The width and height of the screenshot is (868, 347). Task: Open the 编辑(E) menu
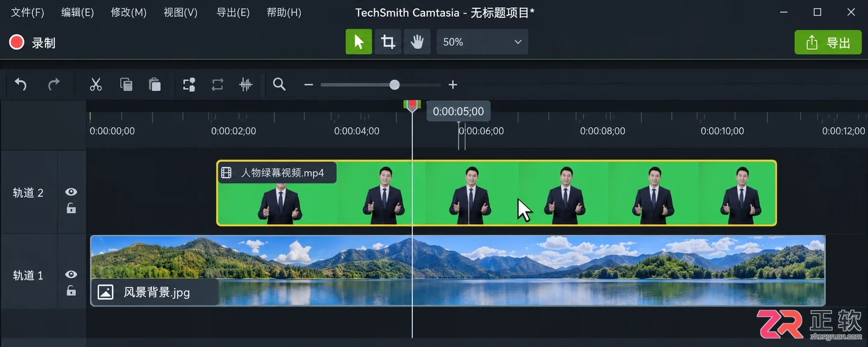78,13
